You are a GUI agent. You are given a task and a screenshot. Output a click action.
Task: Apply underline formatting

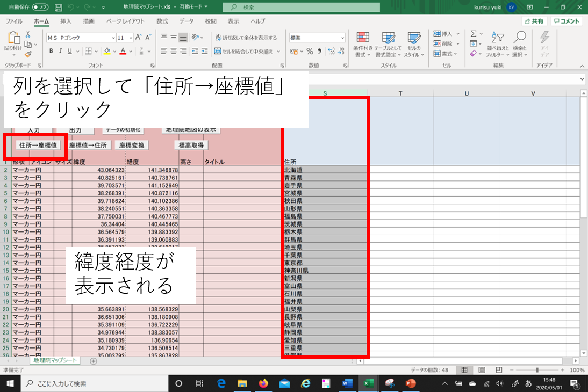[x=70, y=51]
